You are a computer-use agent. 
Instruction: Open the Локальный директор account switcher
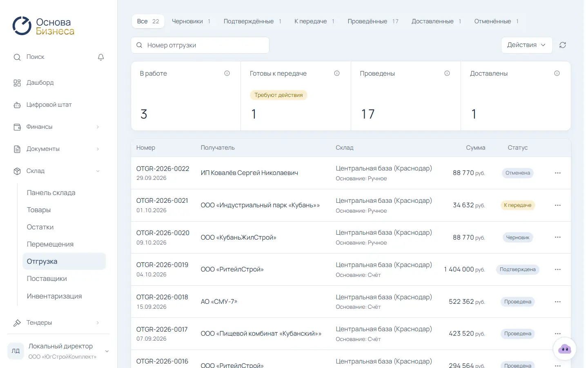(59, 351)
